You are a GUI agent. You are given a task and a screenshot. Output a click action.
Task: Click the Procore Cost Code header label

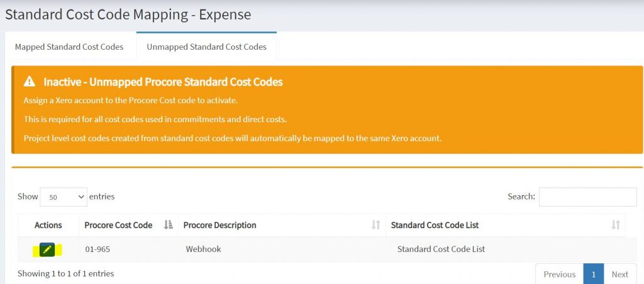(118, 225)
